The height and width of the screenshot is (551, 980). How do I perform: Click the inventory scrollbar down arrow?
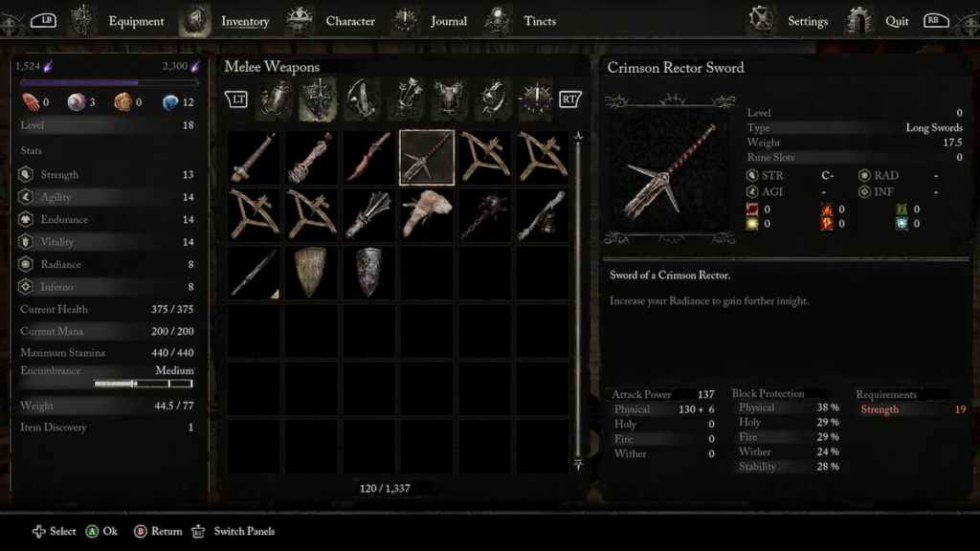578,464
